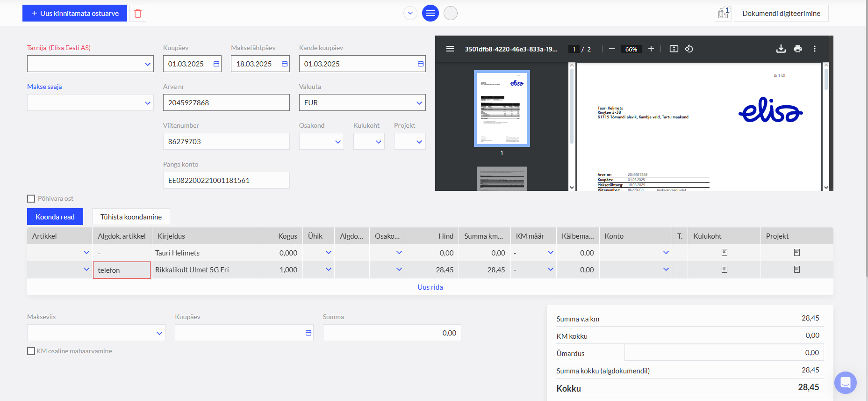Rotate the PDF document
This screenshot has width=868, height=401.
(689, 49)
